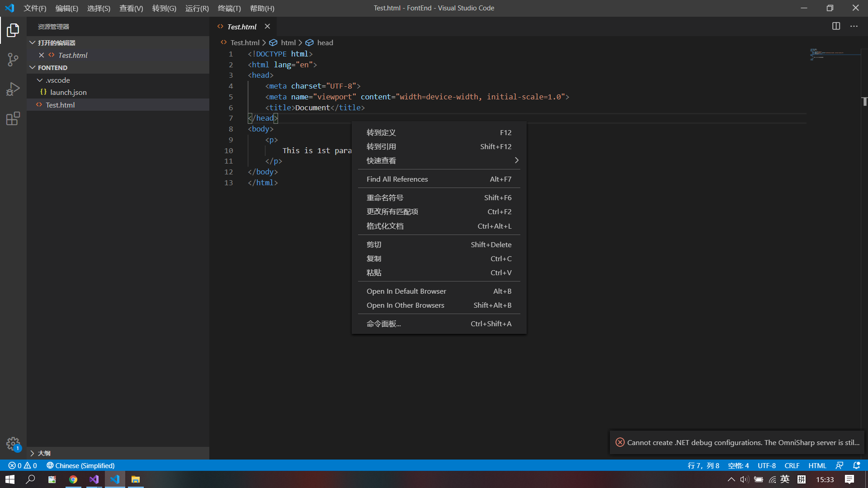868x488 pixels.
Task: Open the Manage settings gear
Action: 13,444
